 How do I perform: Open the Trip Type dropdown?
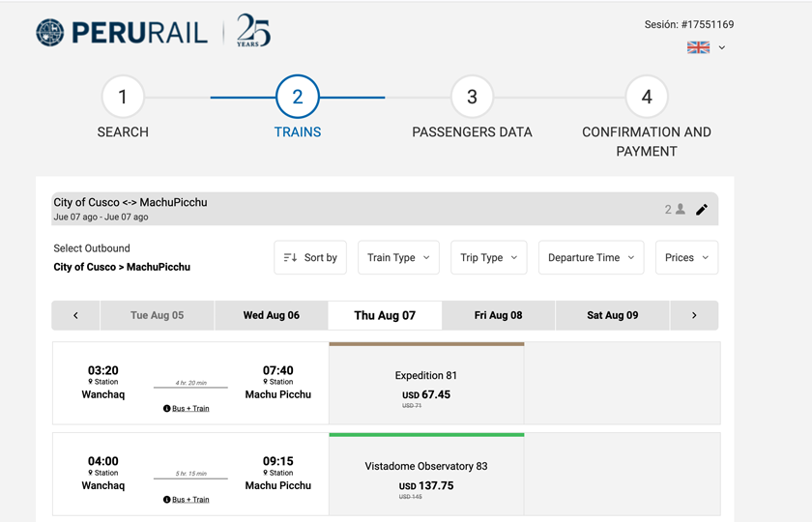point(488,258)
